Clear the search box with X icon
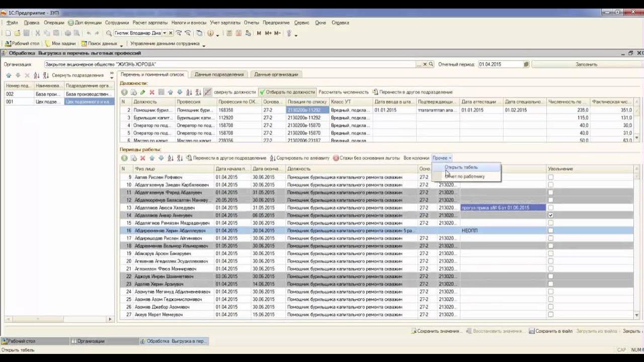This screenshot has height=362, width=644. tap(171, 33)
